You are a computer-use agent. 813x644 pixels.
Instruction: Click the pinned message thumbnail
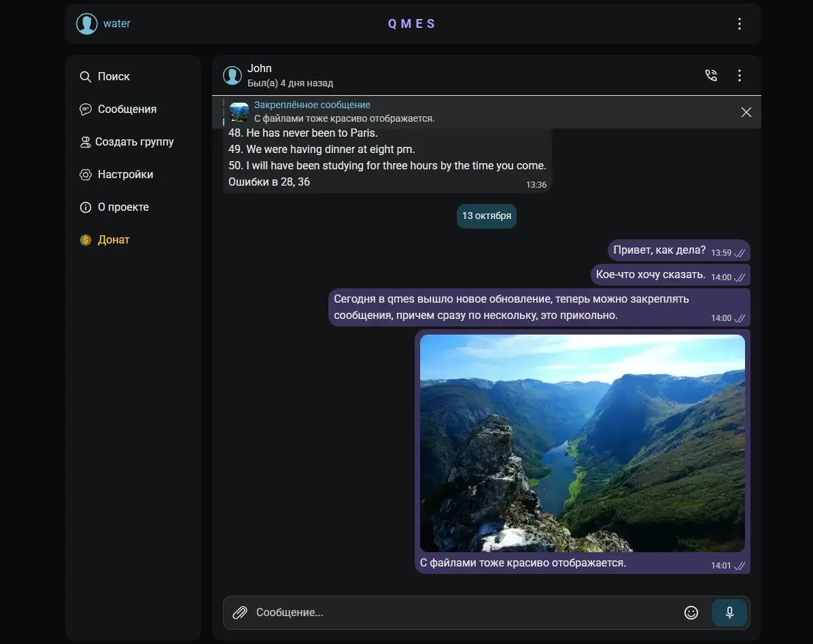click(x=239, y=112)
